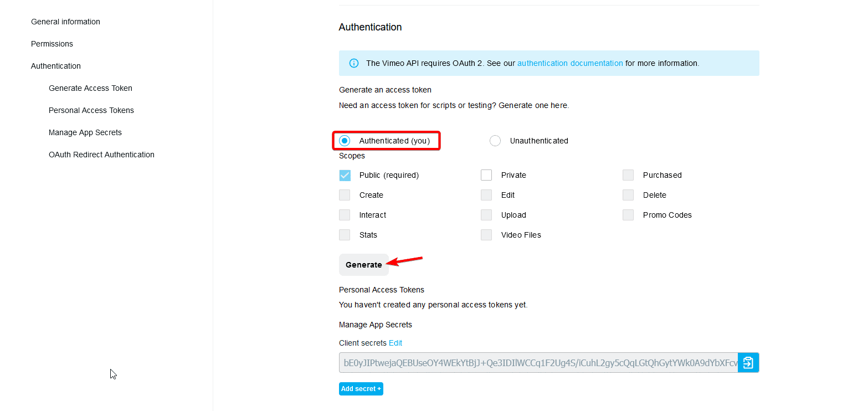Check the Edit scope

click(x=486, y=195)
